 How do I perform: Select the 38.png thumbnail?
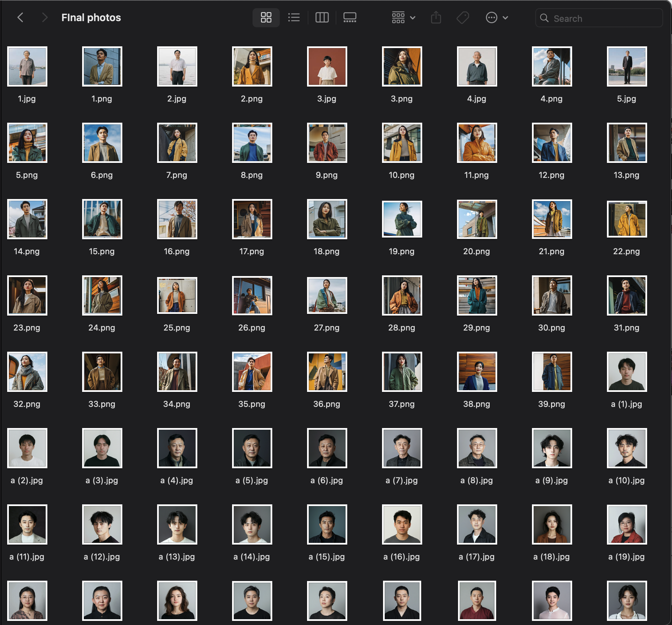coord(477,372)
